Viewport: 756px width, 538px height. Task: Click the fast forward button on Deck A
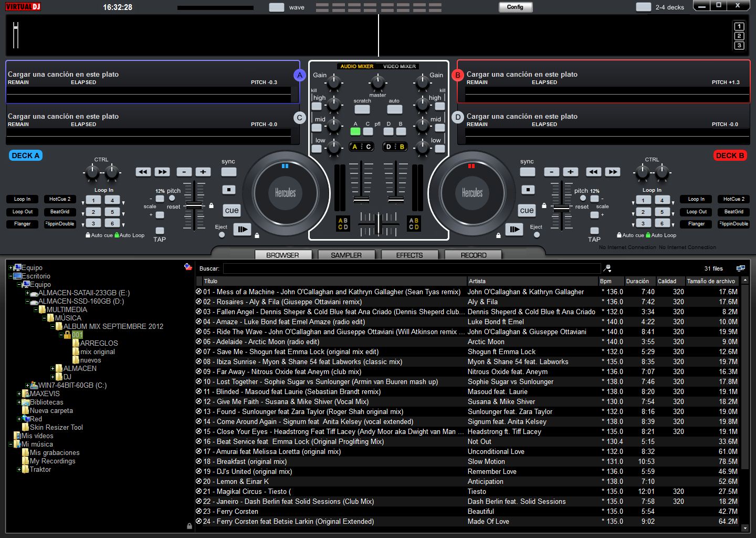162,172
